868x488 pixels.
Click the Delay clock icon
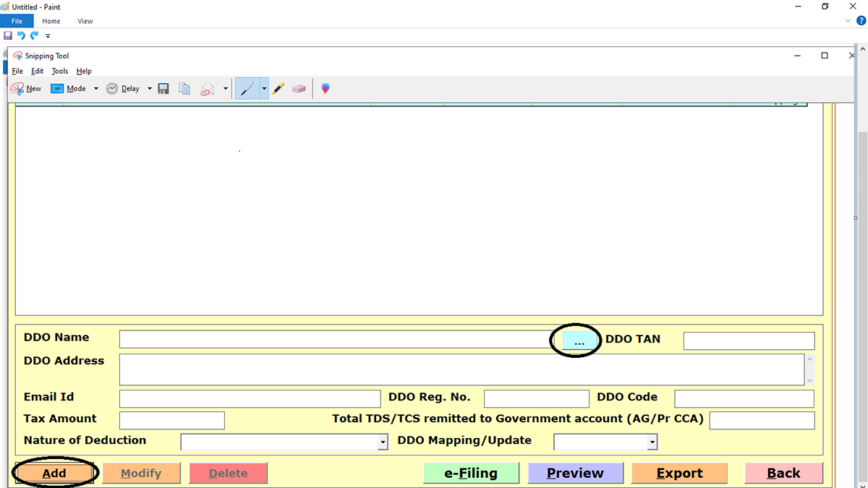pyautogui.click(x=113, y=88)
